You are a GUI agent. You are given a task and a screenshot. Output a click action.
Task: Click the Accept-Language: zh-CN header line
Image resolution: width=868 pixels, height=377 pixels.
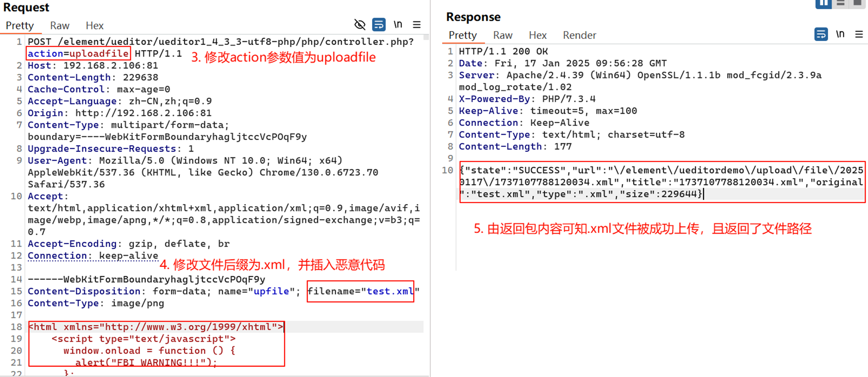pos(120,101)
